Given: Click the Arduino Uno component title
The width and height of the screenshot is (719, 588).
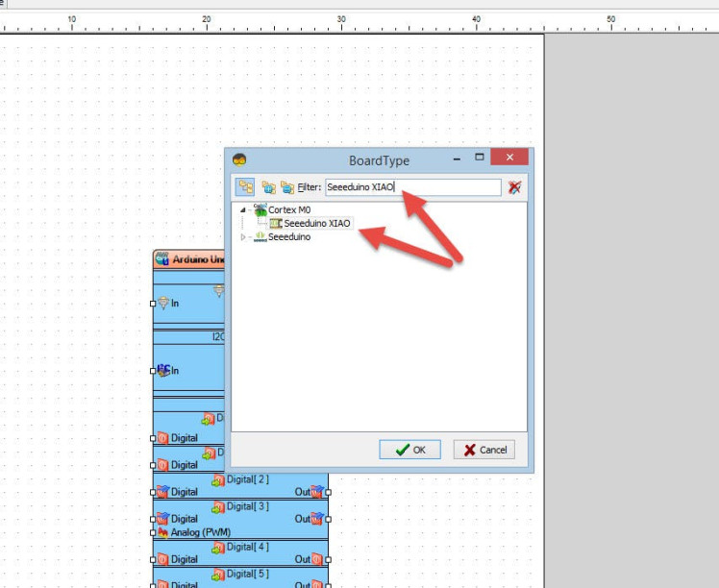Looking at the screenshot, I should pos(199,259).
